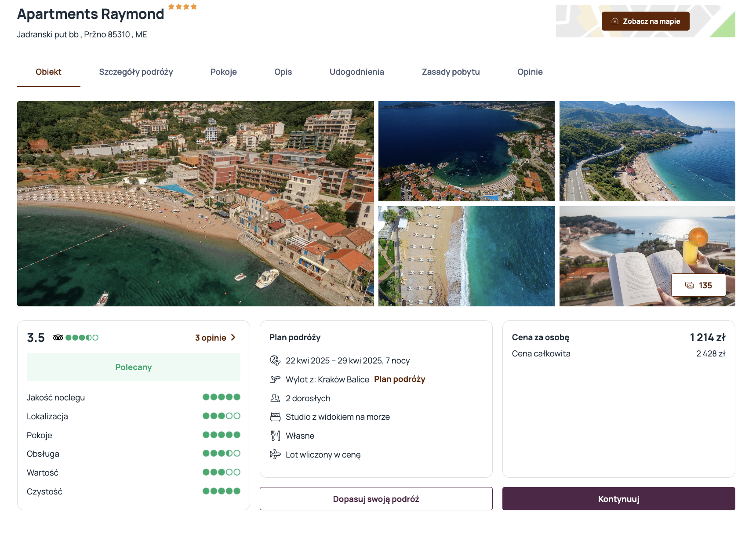Click the people icon beside 2 dorosłych

tap(275, 398)
